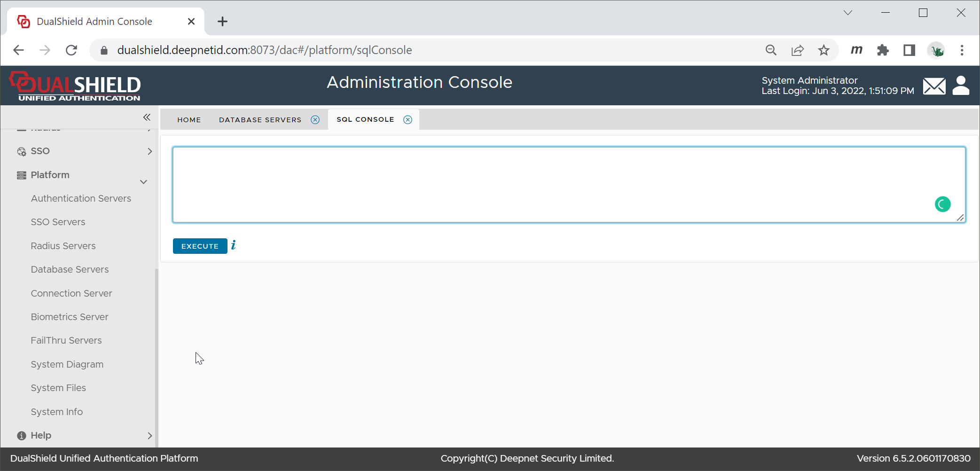Screen dimensions: 980x471
Task: Open the mail envelope icon in header
Action: pyautogui.click(x=934, y=86)
